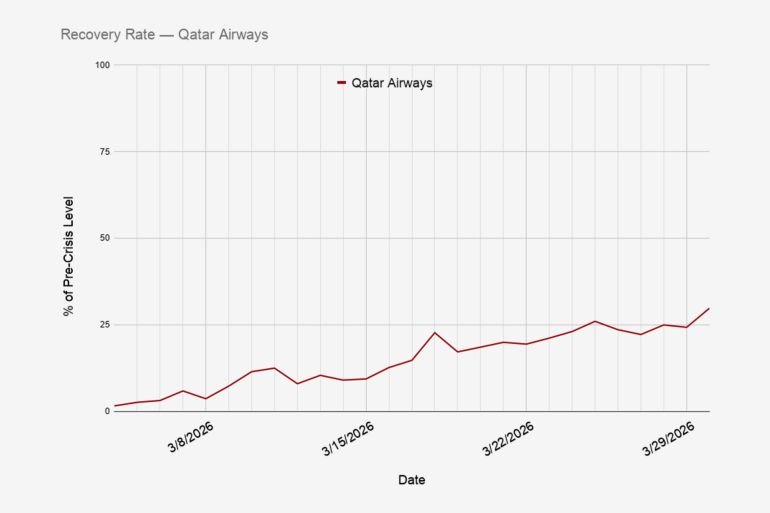Click the 100 y-axis tick label
Viewport: 770px width, 513px height.
[100, 65]
